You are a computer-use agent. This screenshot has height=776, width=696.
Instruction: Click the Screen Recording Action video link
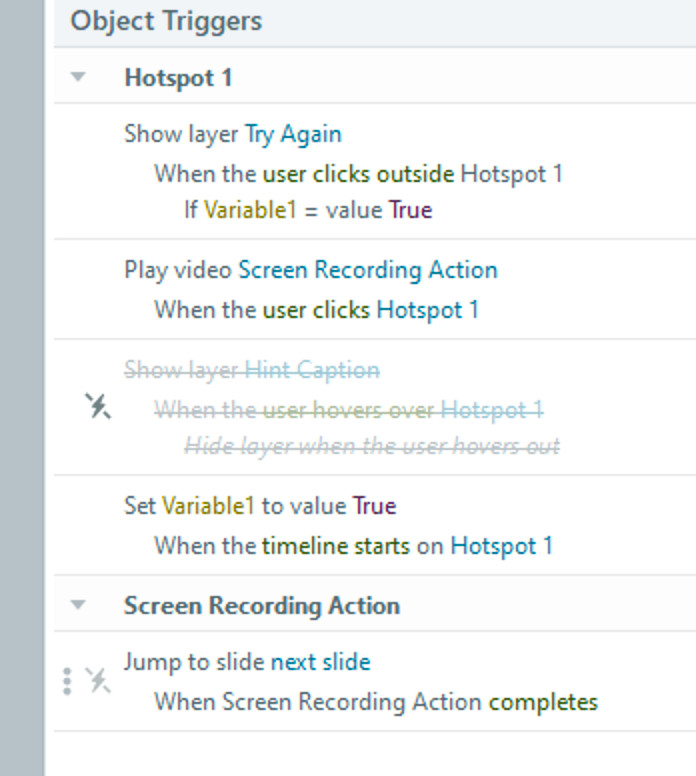[367, 270]
